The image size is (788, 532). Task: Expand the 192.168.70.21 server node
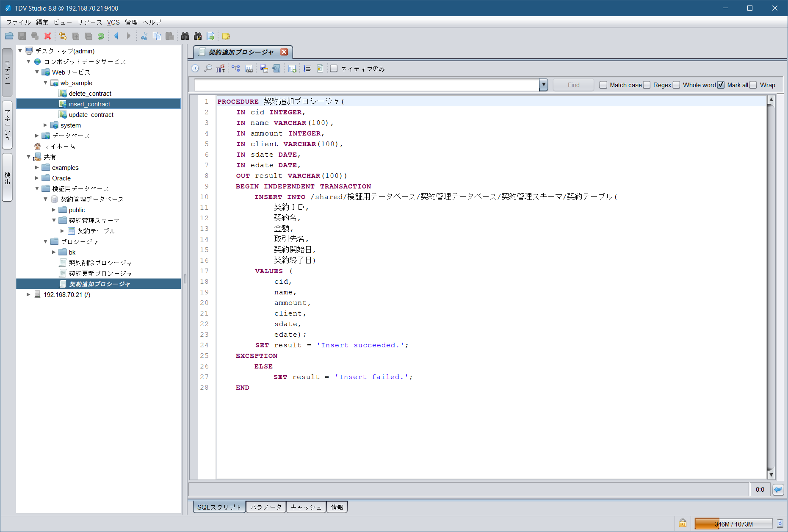coord(28,294)
